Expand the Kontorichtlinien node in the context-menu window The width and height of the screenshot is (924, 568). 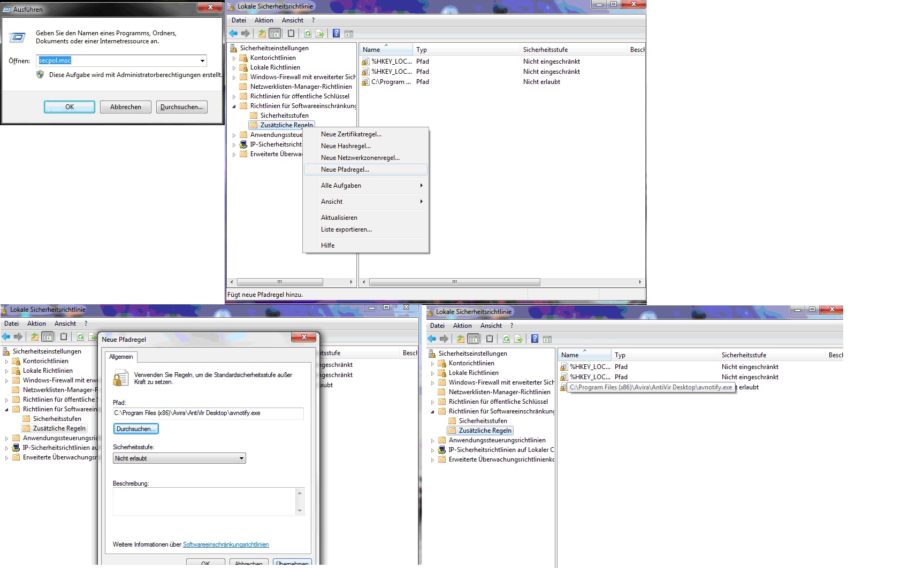tap(234, 58)
